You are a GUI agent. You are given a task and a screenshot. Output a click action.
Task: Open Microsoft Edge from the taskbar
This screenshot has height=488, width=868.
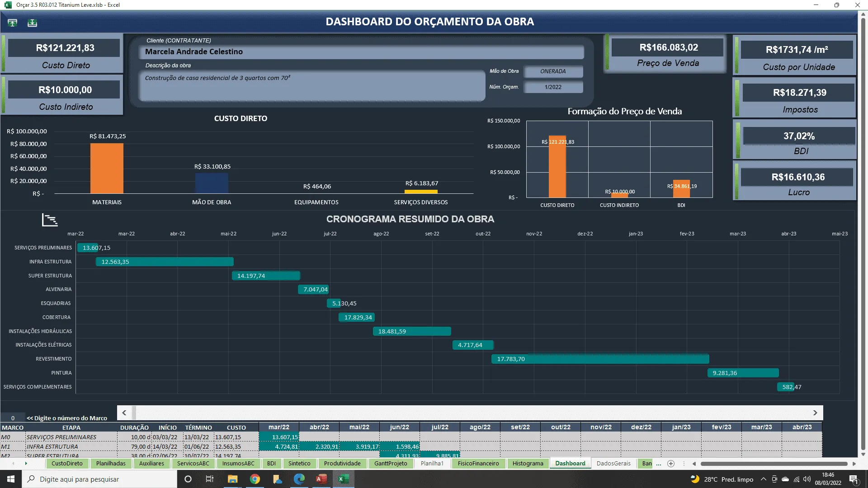(299, 479)
